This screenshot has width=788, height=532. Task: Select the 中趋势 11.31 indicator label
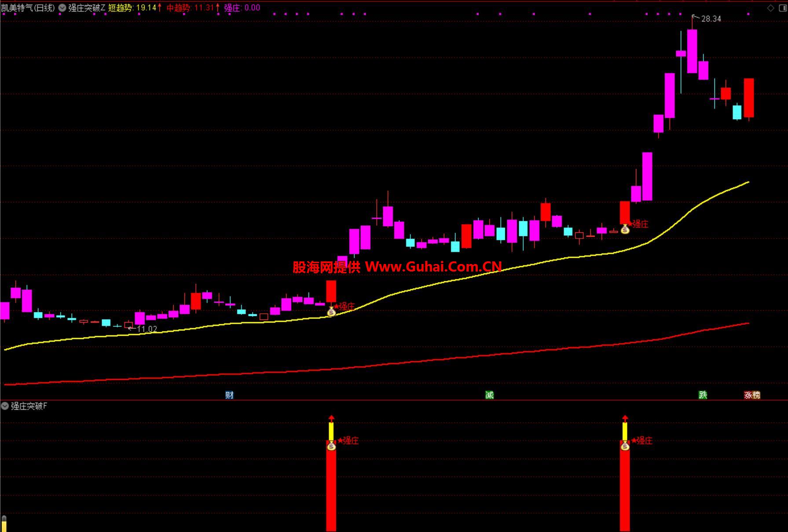190,8
